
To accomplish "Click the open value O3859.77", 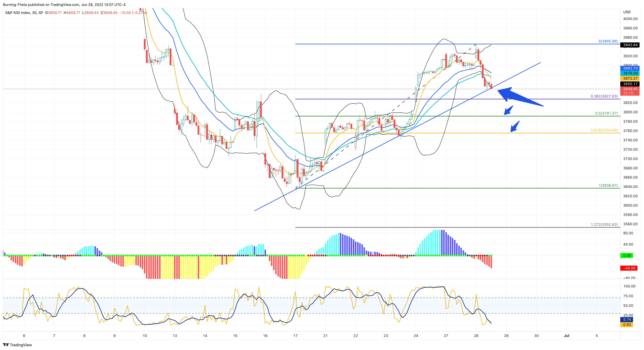I will click(53, 12).
